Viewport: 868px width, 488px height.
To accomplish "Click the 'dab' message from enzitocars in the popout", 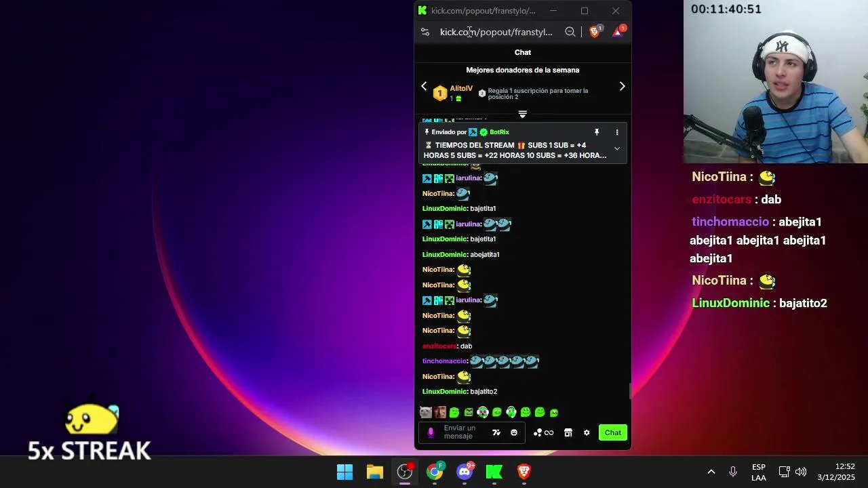I will point(466,346).
